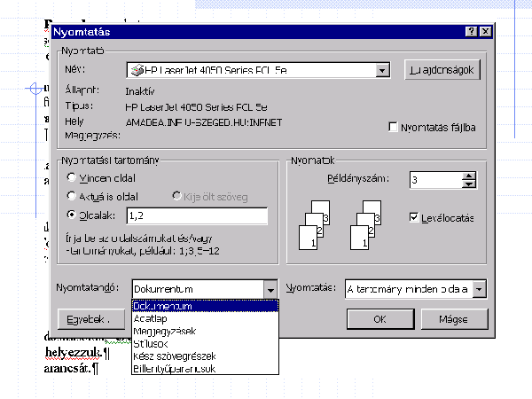Choose the Oldalak radio button
The image size is (532, 399).
(x=72, y=215)
